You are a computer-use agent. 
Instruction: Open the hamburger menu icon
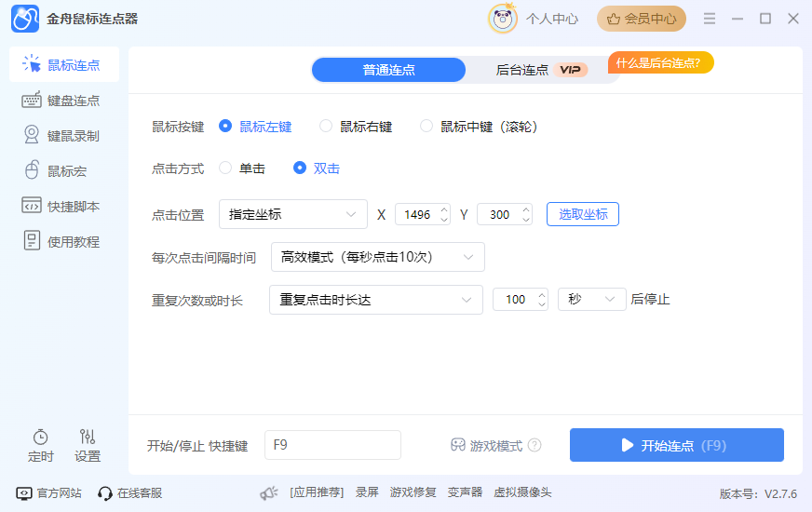point(710,19)
